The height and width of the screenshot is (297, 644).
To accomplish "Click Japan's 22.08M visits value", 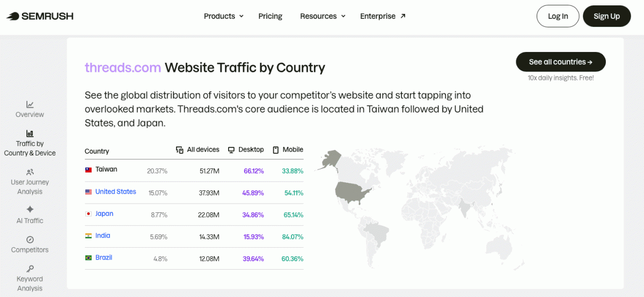I will point(209,215).
